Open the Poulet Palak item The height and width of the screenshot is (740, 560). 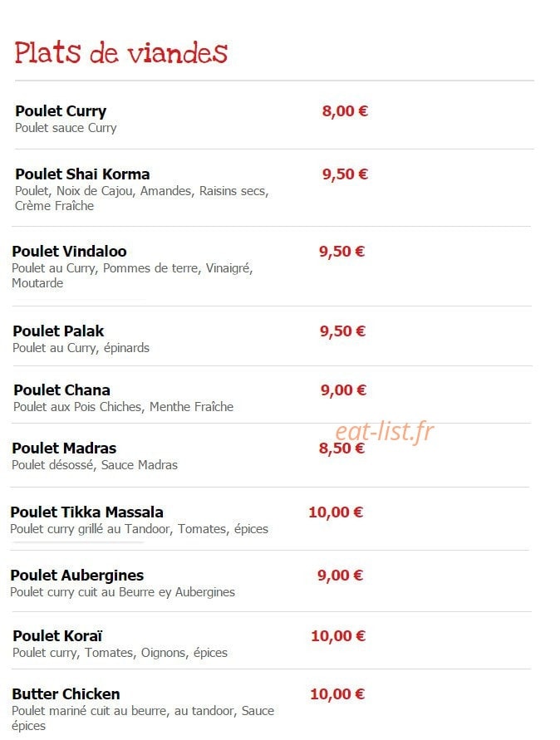point(58,331)
